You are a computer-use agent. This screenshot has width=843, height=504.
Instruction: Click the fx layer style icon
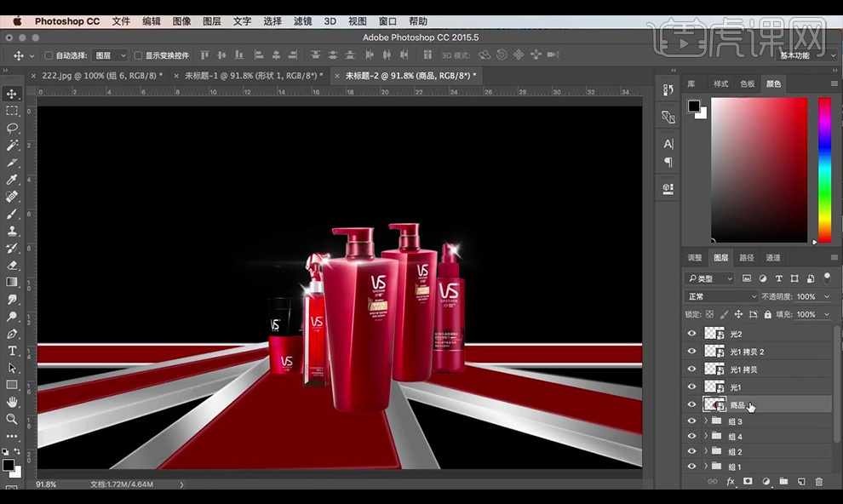click(730, 482)
